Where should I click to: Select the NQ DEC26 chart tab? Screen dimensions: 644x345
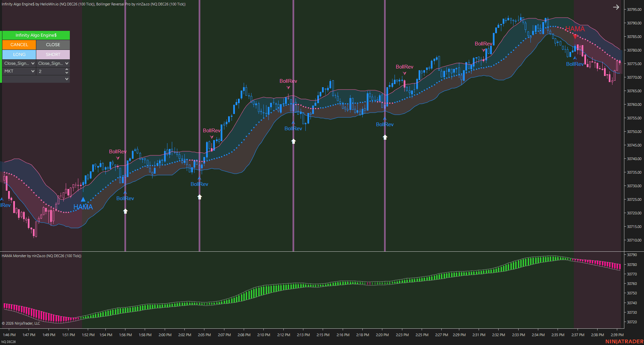tap(8, 342)
